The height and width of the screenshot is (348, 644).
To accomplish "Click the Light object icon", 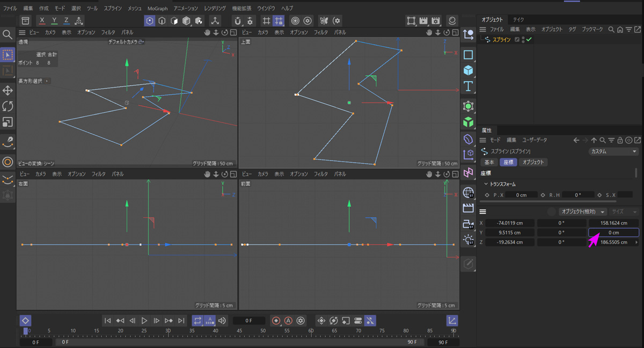I will click(x=469, y=240).
